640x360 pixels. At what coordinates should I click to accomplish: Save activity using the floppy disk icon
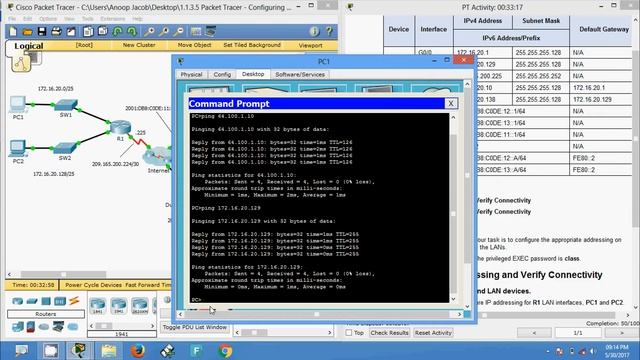(42, 31)
